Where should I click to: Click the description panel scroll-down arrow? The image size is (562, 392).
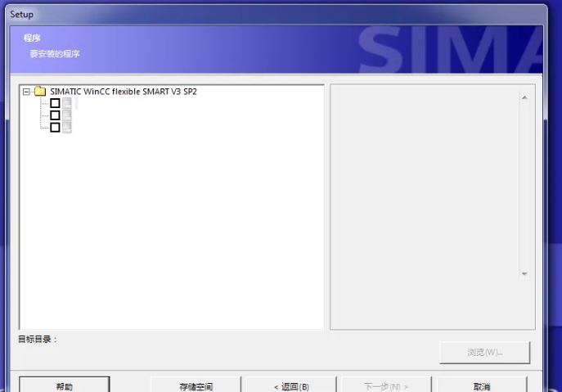(x=524, y=274)
